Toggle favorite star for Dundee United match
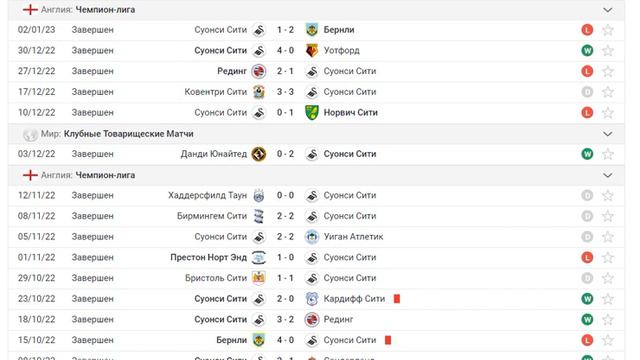 tap(608, 154)
